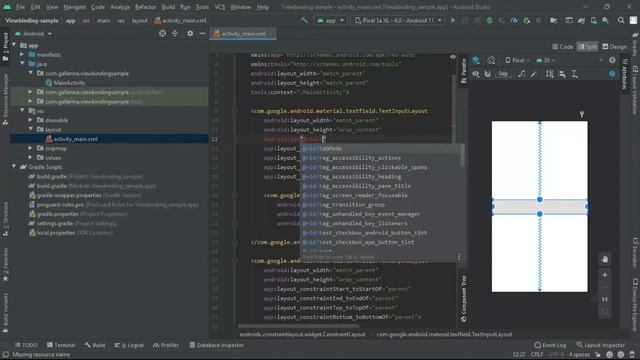Screen dimensions: 640x360
Task: Open the AVD Manager phone icon
Action: click(x=593, y=20)
